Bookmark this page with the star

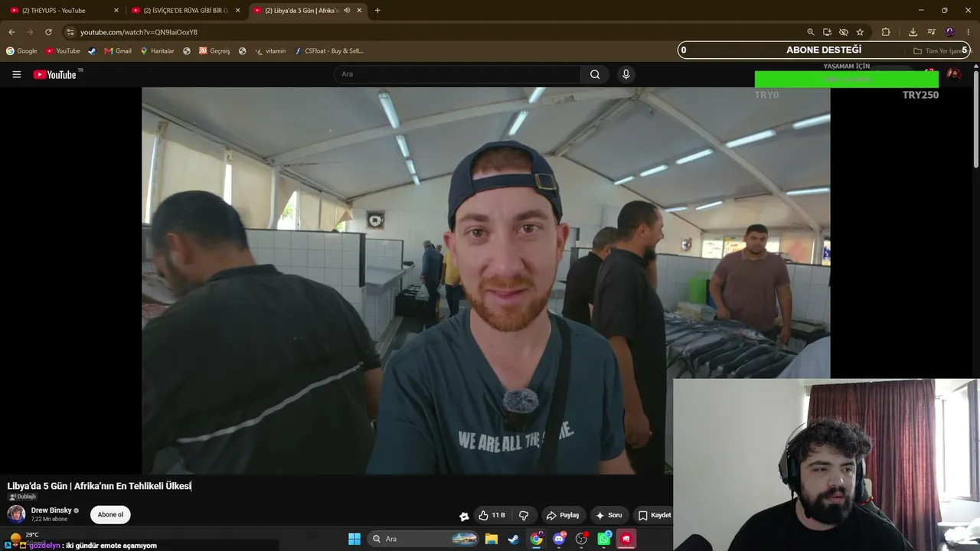860,32
